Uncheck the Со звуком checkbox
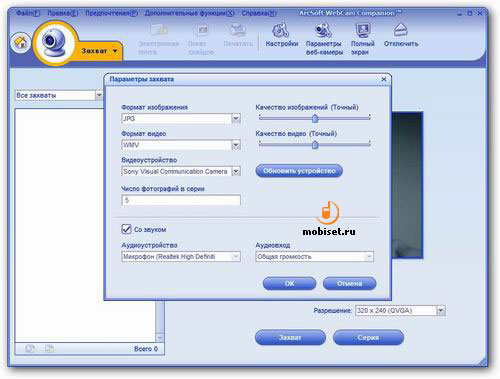This screenshot has width=500, height=379. coord(126,229)
